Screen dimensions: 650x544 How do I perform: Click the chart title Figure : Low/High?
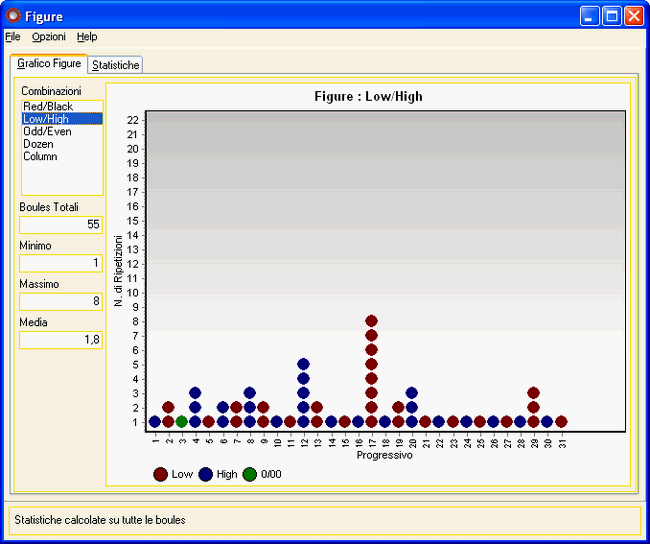[x=368, y=97]
